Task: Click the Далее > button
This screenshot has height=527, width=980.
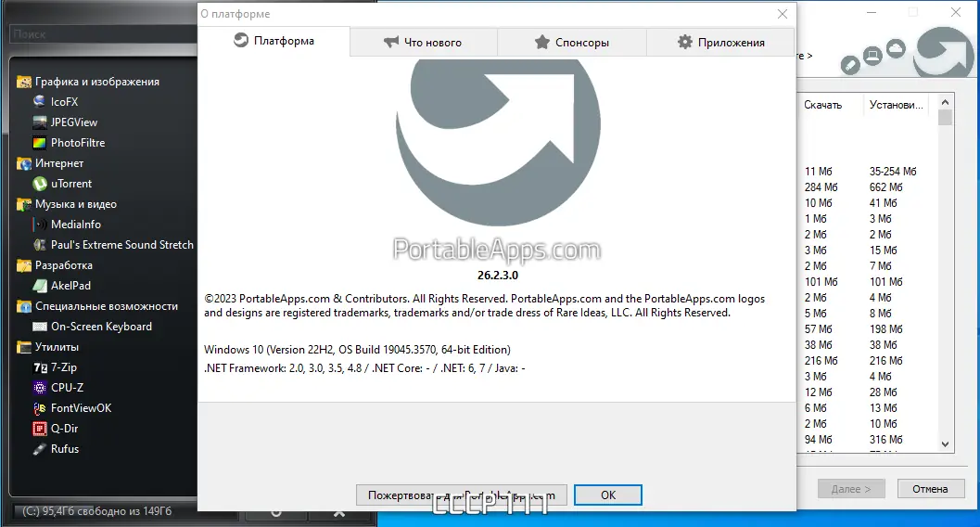Action: 851,489
